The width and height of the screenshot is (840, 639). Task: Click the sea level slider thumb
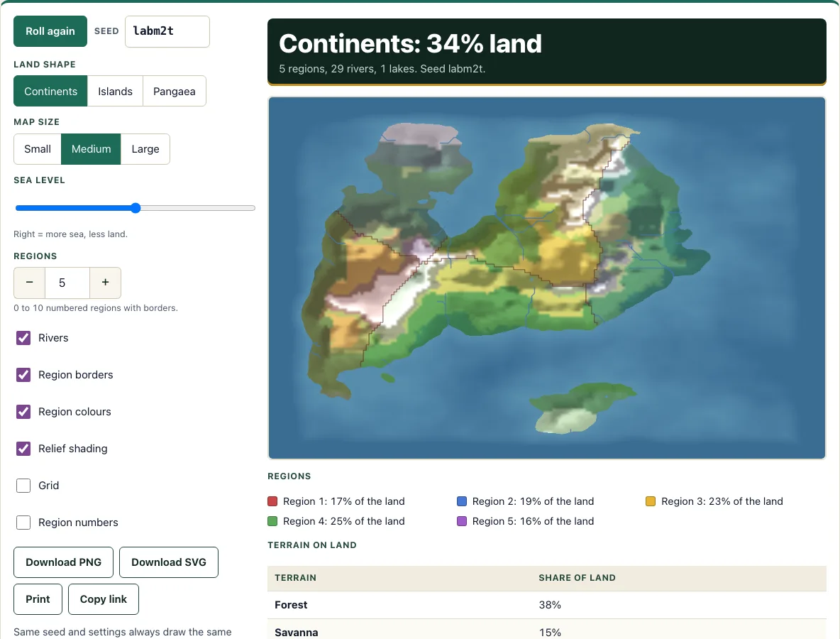click(136, 208)
